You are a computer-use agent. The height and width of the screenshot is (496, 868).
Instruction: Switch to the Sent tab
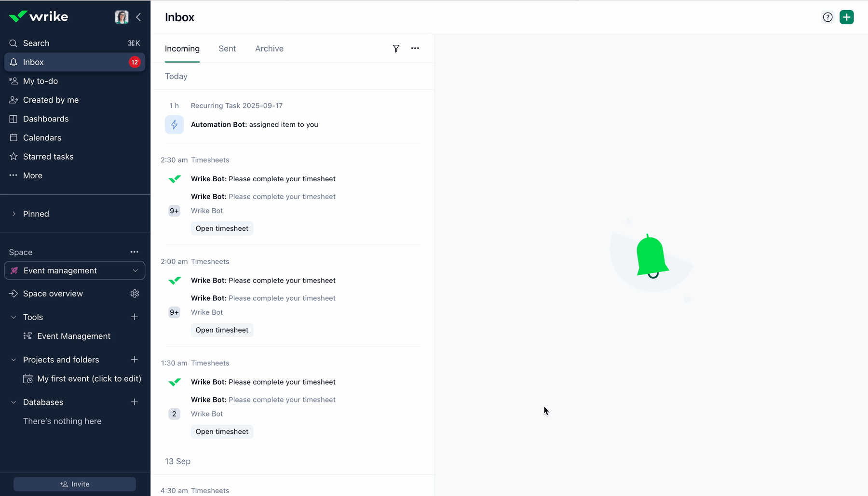point(227,48)
